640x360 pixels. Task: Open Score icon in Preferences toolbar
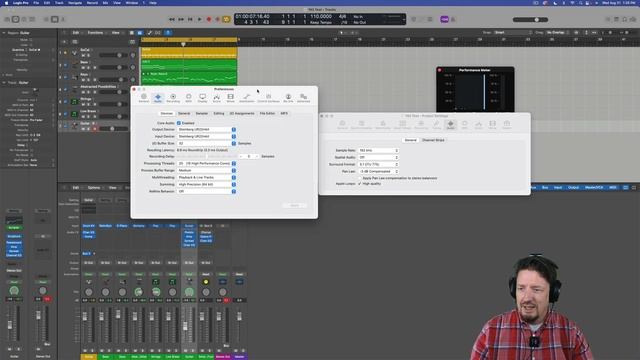217,98
